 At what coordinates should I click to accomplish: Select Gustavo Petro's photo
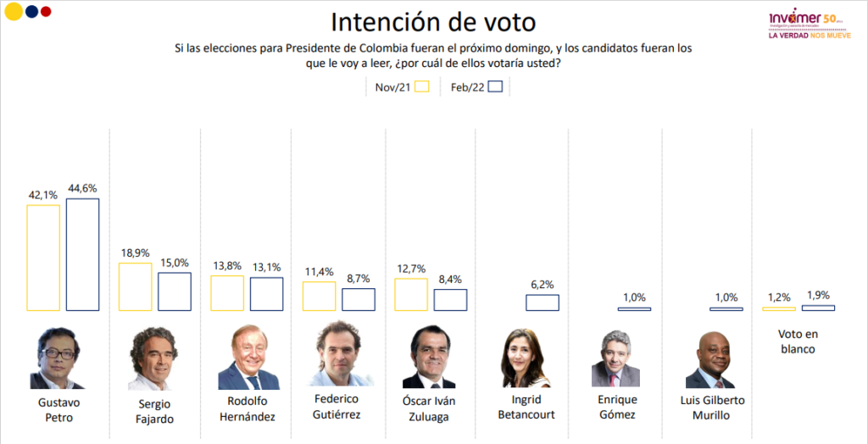(56, 358)
